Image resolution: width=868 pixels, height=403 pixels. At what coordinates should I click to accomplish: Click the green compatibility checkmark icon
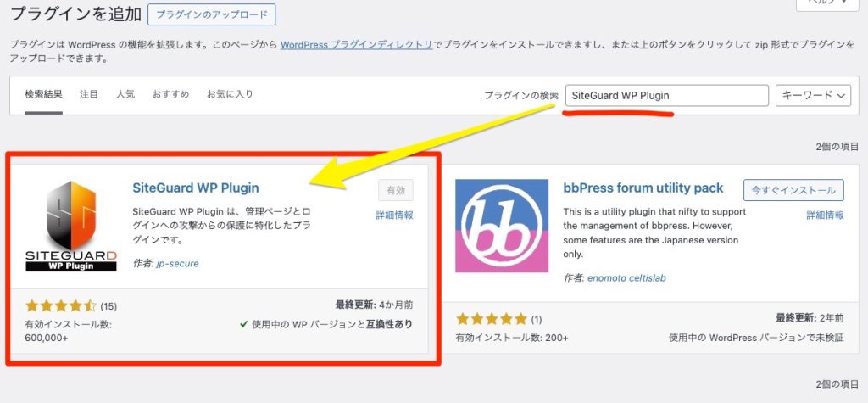click(243, 324)
